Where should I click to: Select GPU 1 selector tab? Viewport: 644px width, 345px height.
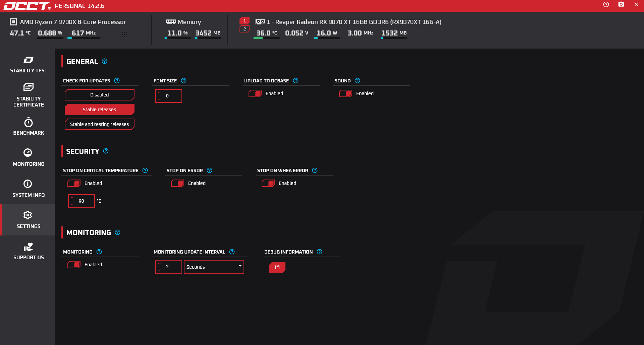(245, 21)
